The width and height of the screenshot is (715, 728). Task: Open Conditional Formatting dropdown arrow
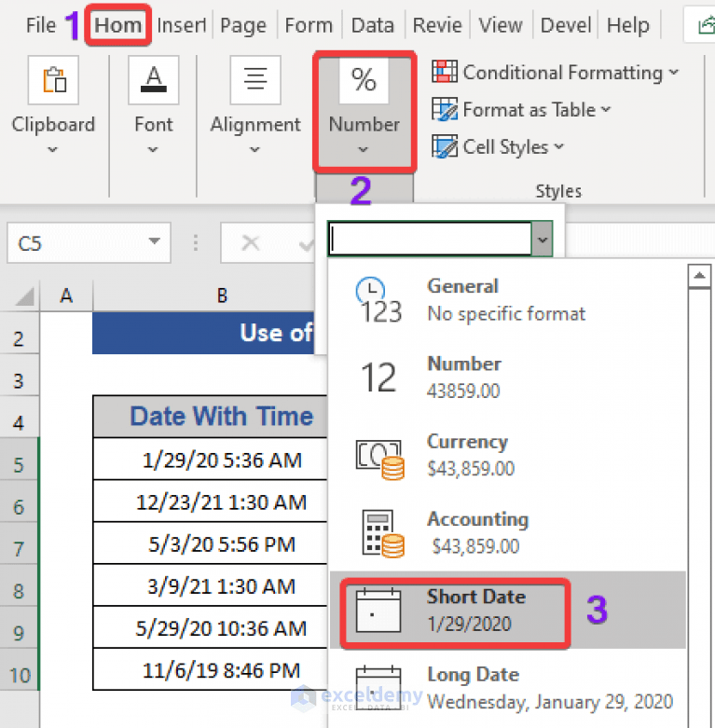coord(674,73)
